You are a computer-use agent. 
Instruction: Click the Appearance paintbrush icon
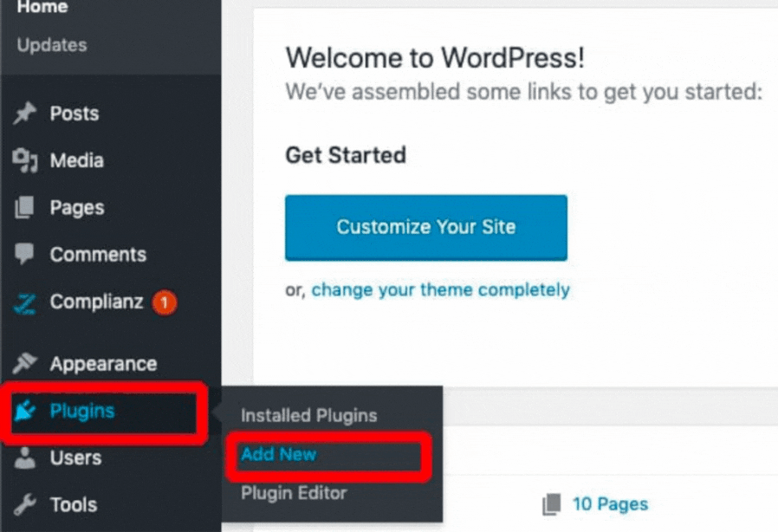(x=25, y=364)
